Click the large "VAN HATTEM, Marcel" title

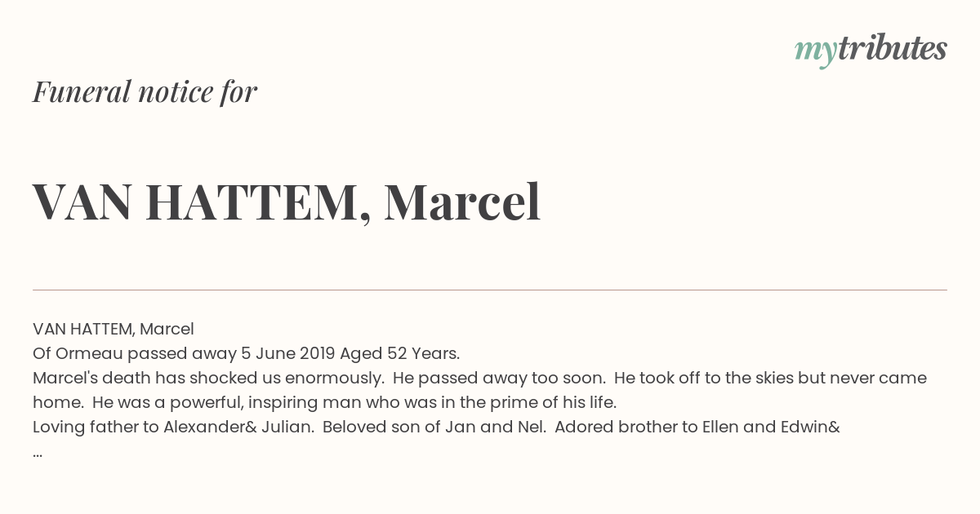pos(287,202)
